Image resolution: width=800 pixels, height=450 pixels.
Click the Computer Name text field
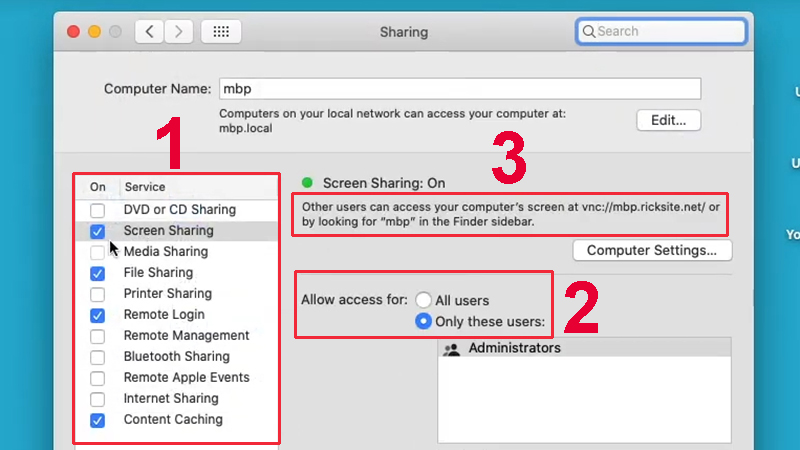tap(460, 89)
